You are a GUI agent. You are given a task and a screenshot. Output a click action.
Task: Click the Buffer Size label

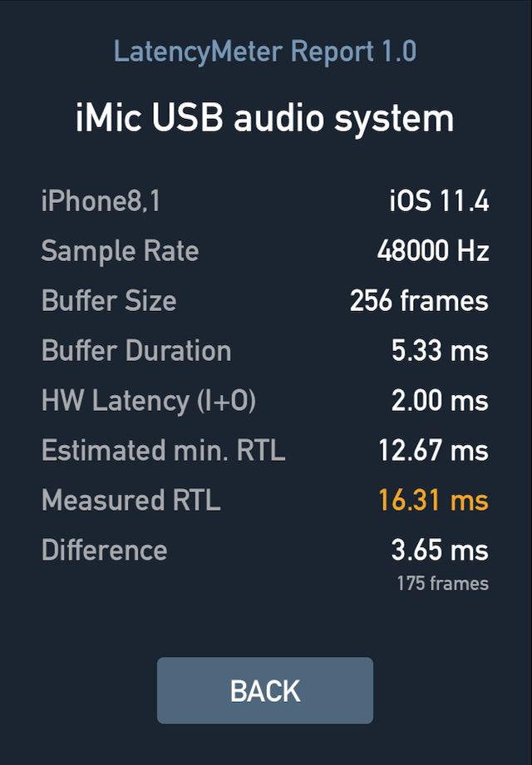(x=108, y=301)
